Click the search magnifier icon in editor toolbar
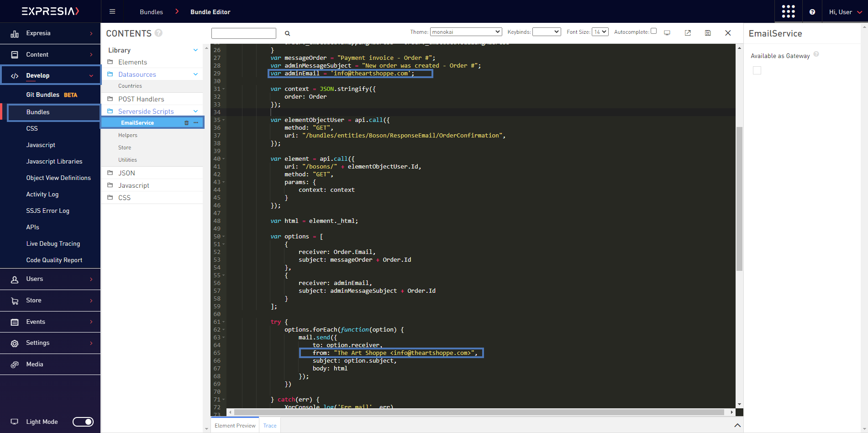This screenshot has width=868, height=433. 288,33
